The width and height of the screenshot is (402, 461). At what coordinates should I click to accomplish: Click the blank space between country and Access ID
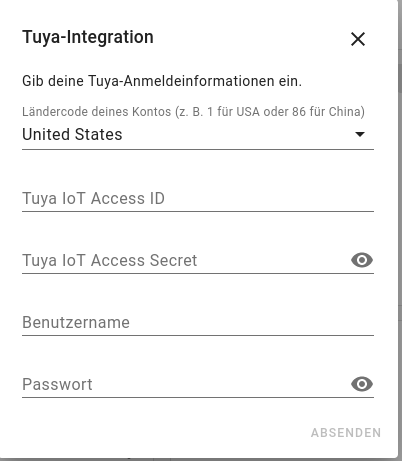[198, 167]
